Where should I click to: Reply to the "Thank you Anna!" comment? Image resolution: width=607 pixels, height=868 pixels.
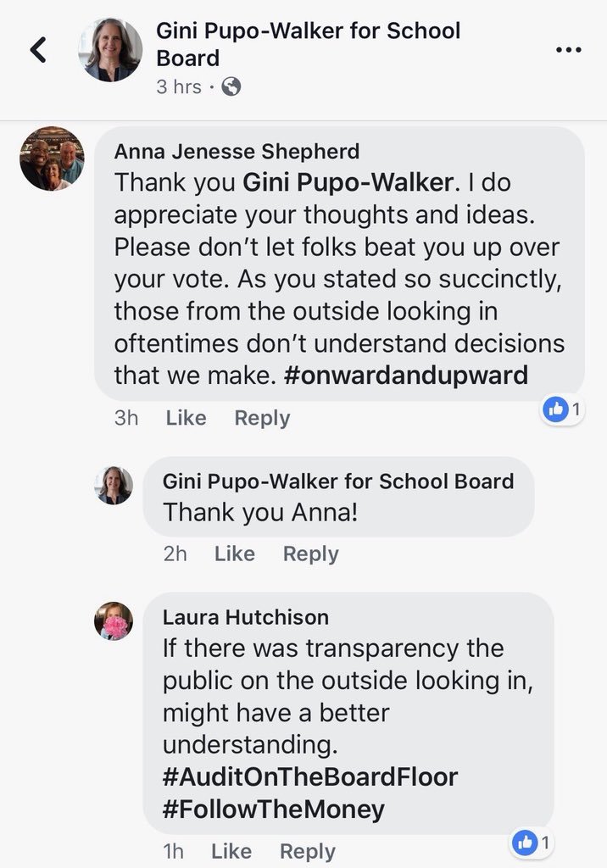tap(310, 554)
